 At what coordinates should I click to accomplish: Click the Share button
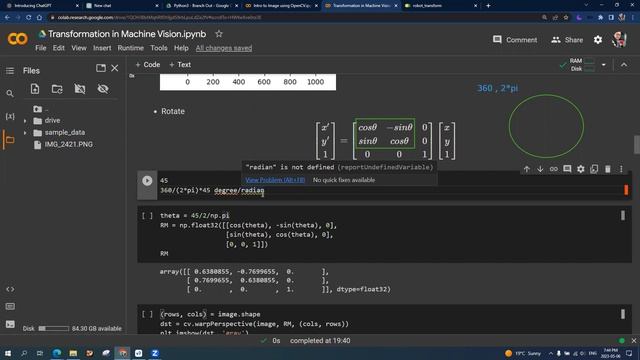point(567,40)
